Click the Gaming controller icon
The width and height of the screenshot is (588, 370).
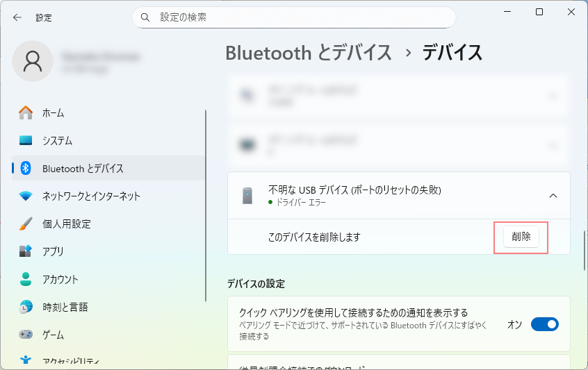26,335
